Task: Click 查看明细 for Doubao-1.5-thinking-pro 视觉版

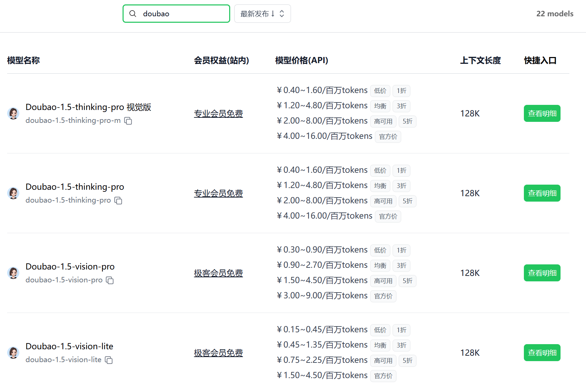Action: click(542, 113)
